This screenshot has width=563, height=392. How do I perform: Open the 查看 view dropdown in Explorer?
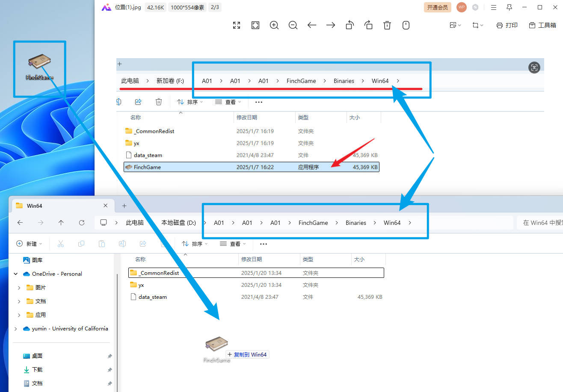tap(233, 244)
